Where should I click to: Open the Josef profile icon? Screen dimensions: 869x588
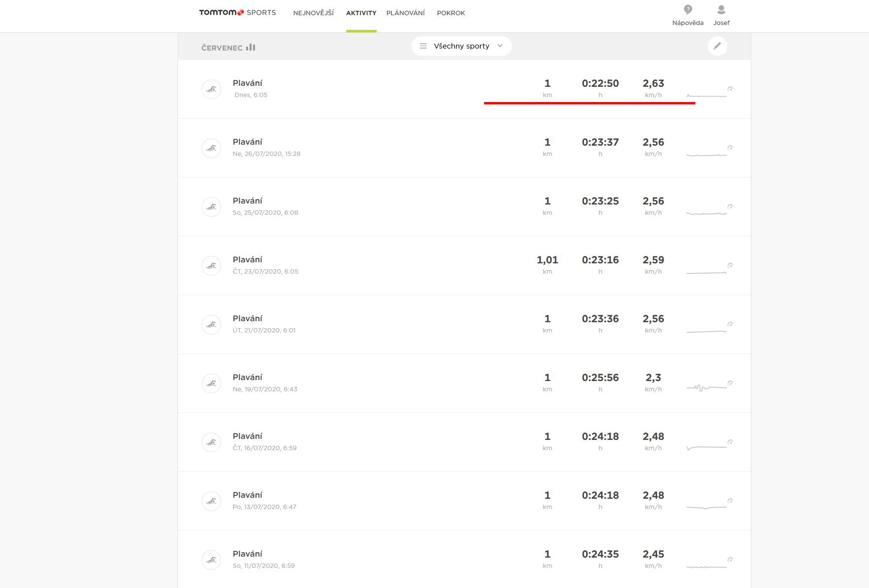(721, 10)
